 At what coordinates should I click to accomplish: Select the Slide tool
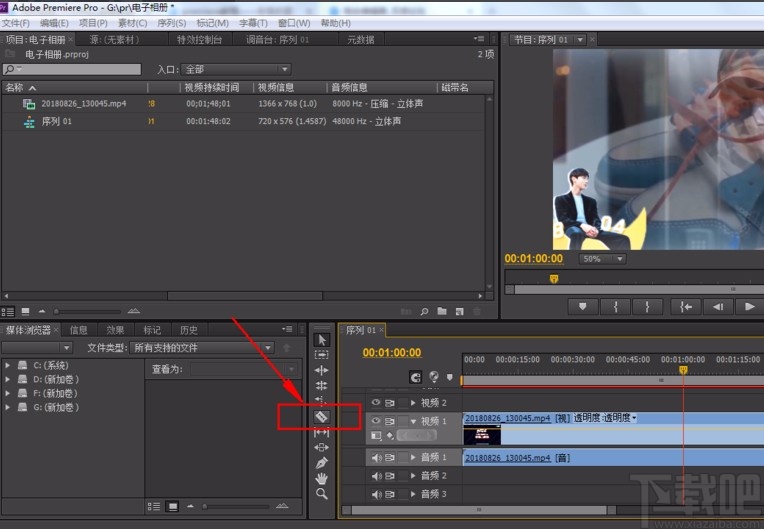click(x=321, y=447)
